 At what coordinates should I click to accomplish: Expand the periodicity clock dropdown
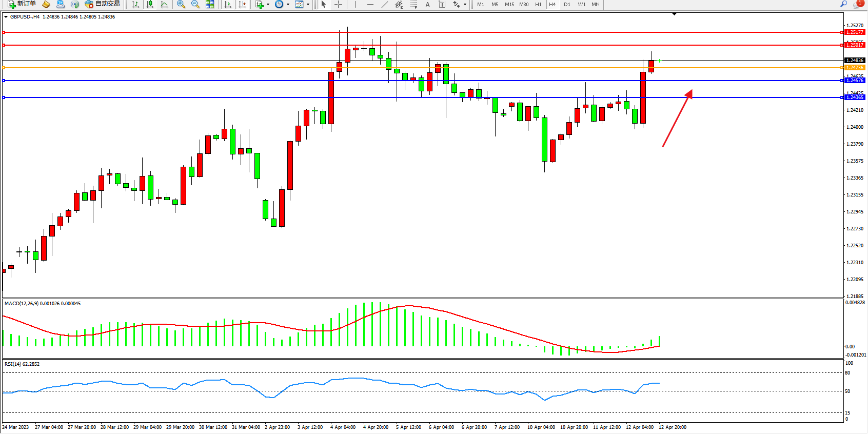pos(288,4)
